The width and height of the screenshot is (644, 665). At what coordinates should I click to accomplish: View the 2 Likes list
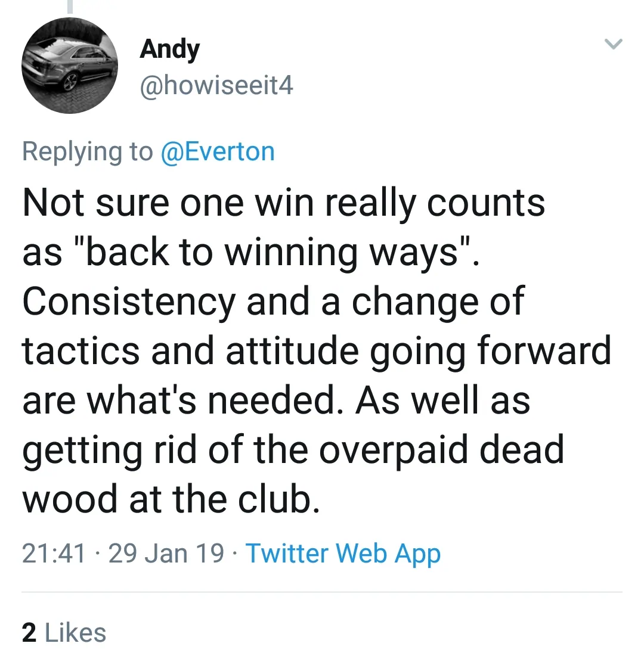pos(64,633)
